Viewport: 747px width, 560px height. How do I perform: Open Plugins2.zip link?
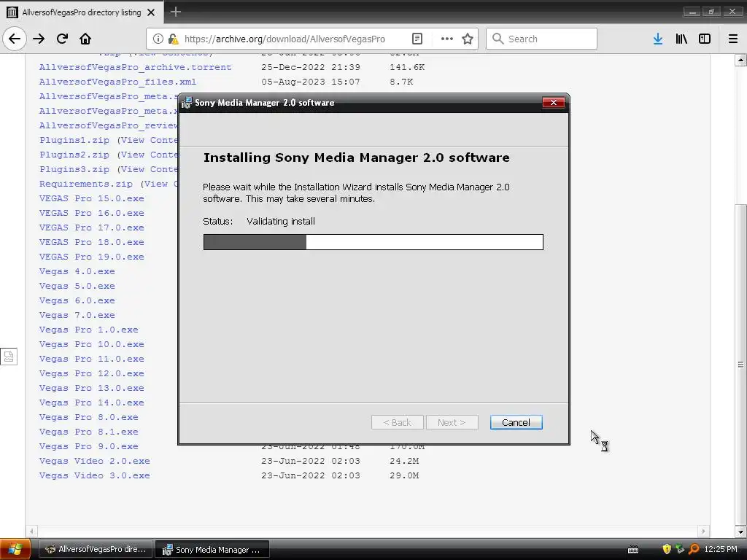pos(74,155)
